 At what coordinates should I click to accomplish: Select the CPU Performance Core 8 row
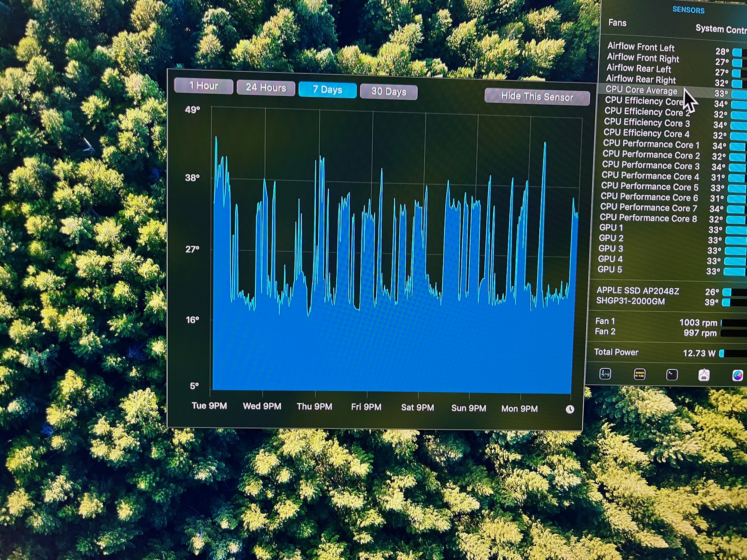648,218
